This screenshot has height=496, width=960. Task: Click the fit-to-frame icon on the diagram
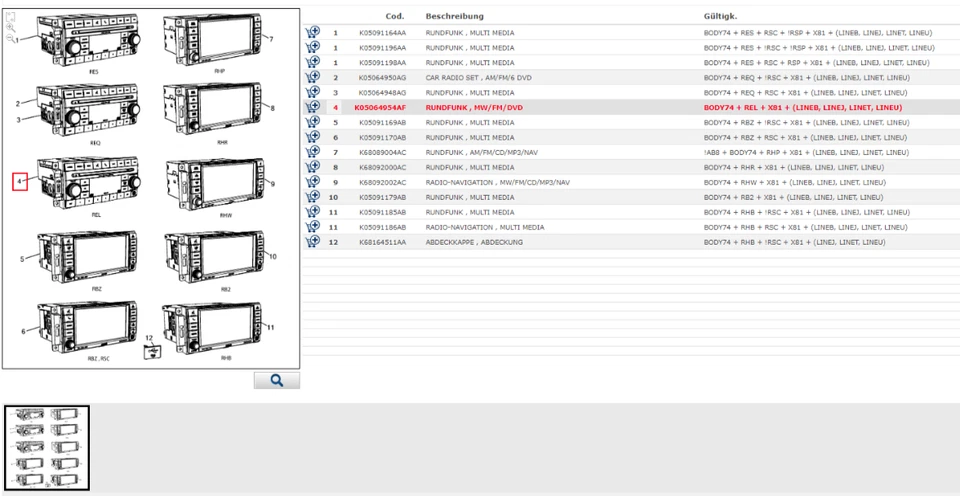[x=10, y=17]
